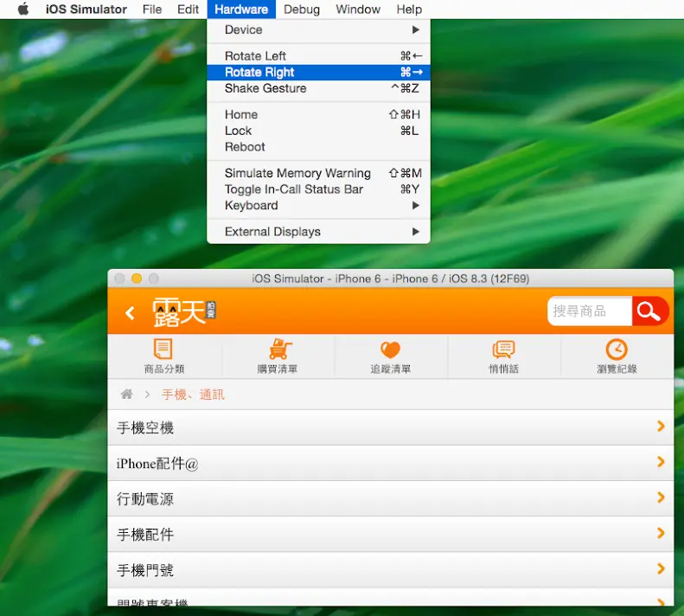Open the Debug menu
Screen dimensions: 684x616
301,10
